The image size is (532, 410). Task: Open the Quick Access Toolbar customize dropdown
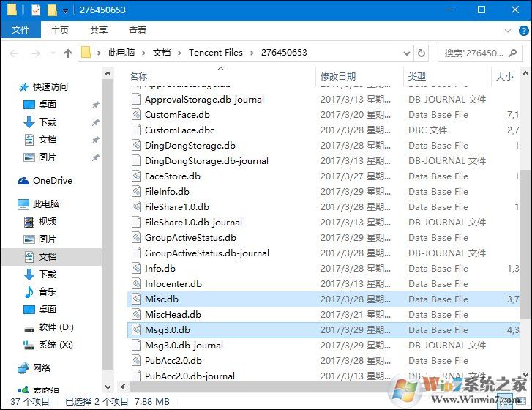(65, 10)
